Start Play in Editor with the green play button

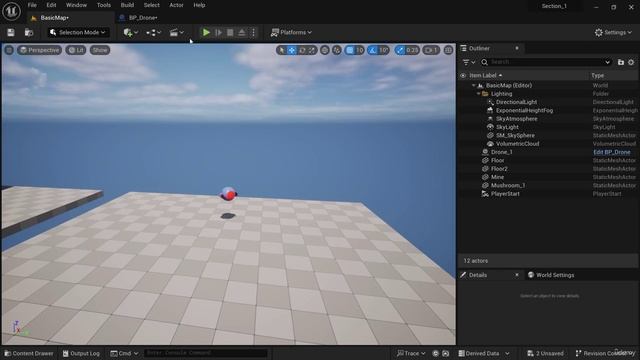[206, 32]
